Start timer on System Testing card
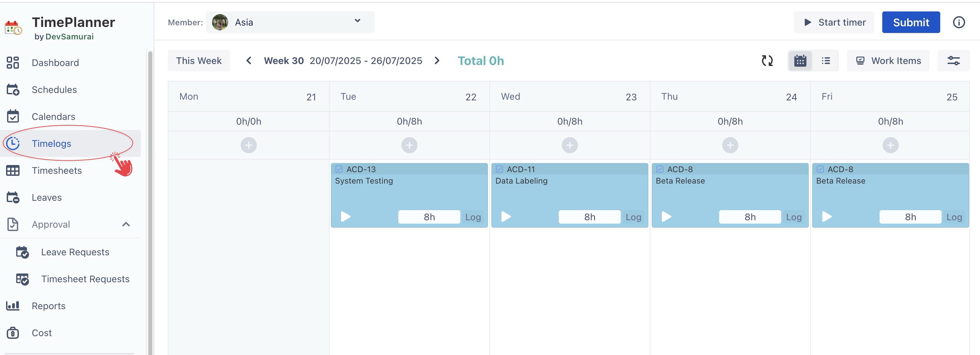The height and width of the screenshot is (355, 980). [345, 217]
